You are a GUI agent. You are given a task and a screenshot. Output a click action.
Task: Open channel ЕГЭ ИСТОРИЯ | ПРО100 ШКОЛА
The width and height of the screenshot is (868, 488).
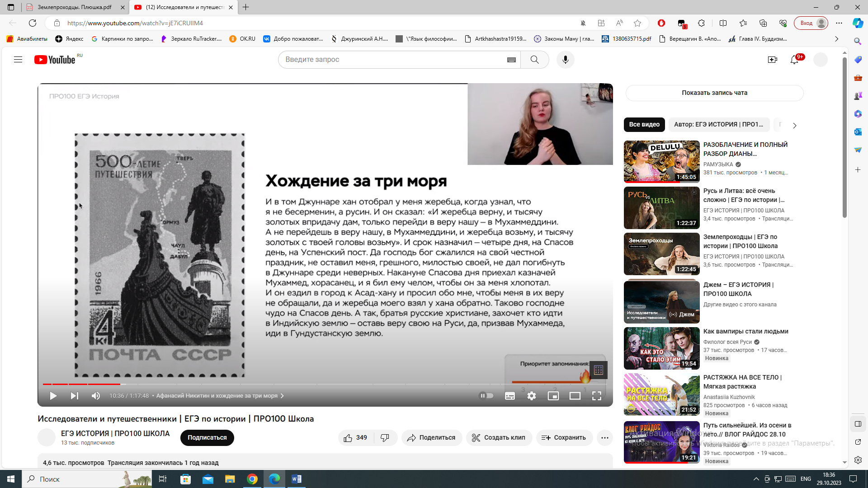pyautogui.click(x=115, y=433)
